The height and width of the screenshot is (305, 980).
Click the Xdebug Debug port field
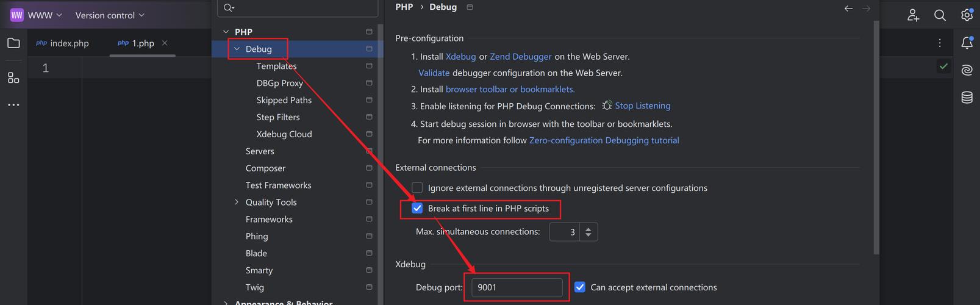click(x=517, y=287)
